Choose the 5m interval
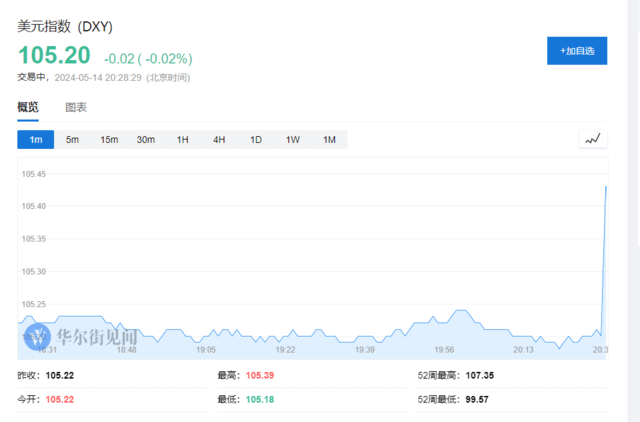 point(72,140)
